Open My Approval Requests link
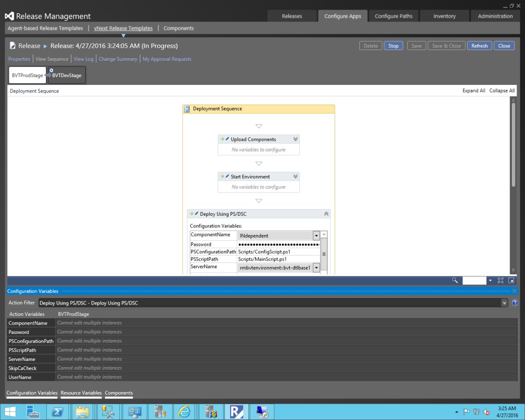 click(x=167, y=59)
